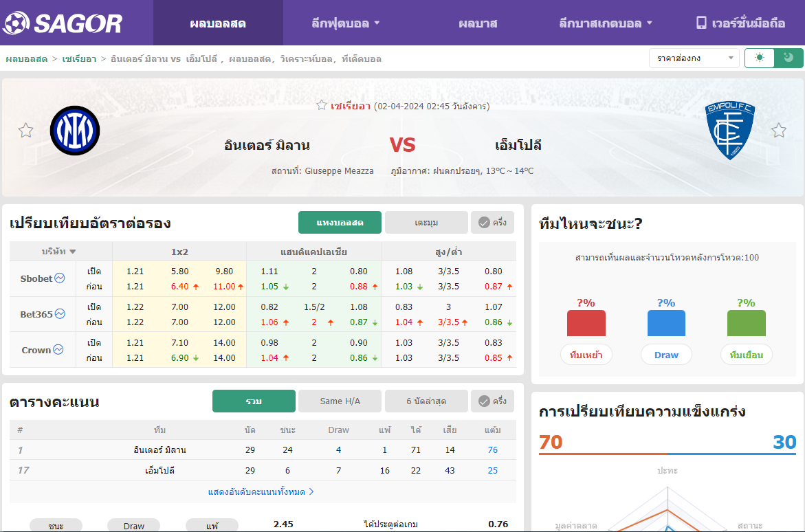Viewport: 805px width, 532px height.
Task: Open the basketball scores menu item
Action: click(478, 23)
